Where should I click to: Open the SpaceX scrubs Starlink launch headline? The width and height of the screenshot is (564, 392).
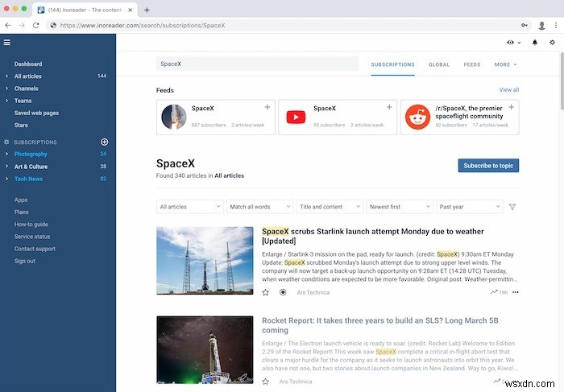pos(372,236)
